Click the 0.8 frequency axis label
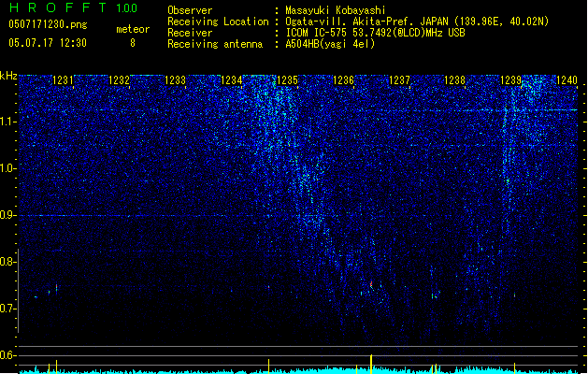 click(x=8, y=262)
